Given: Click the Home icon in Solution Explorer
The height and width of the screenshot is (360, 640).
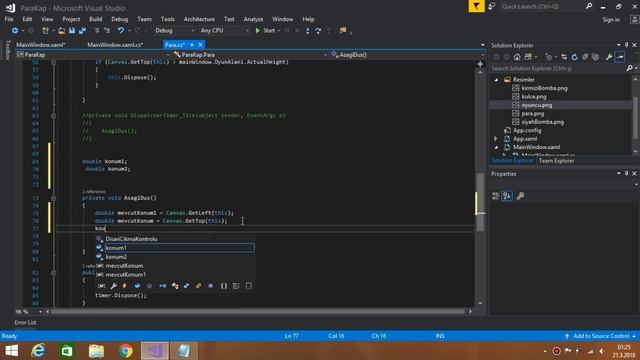Looking at the screenshot, I should pos(517,57).
